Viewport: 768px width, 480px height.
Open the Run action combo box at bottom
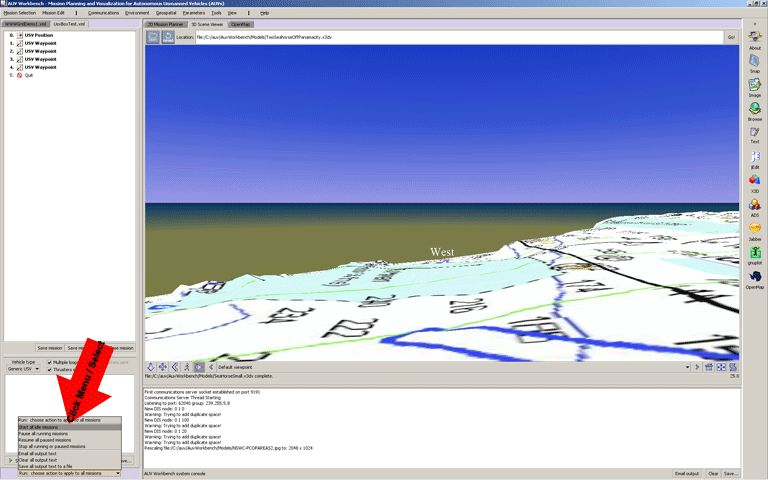pos(69,473)
